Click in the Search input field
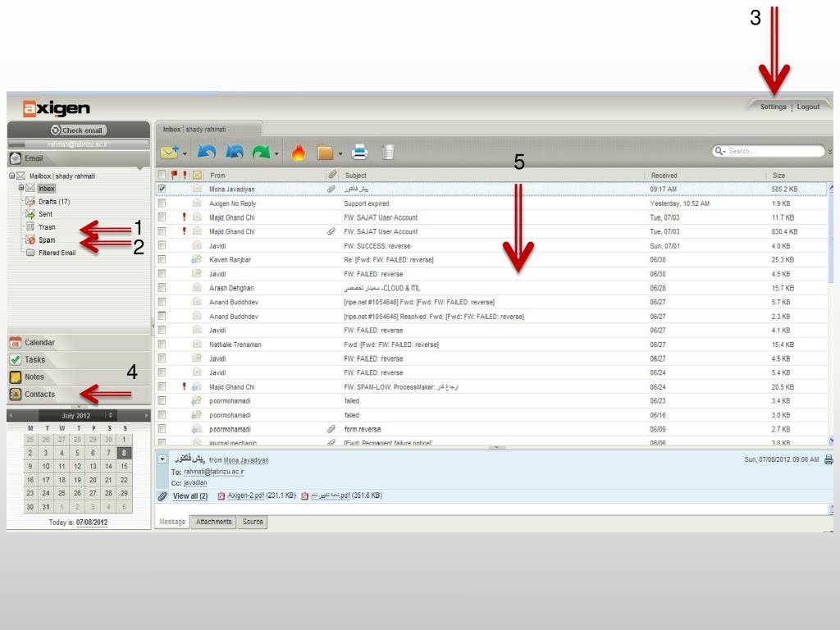The width and height of the screenshot is (840, 630). pyautogui.click(x=774, y=151)
